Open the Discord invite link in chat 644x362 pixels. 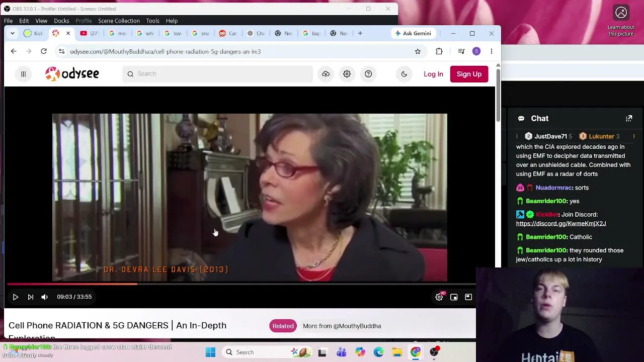point(561,224)
